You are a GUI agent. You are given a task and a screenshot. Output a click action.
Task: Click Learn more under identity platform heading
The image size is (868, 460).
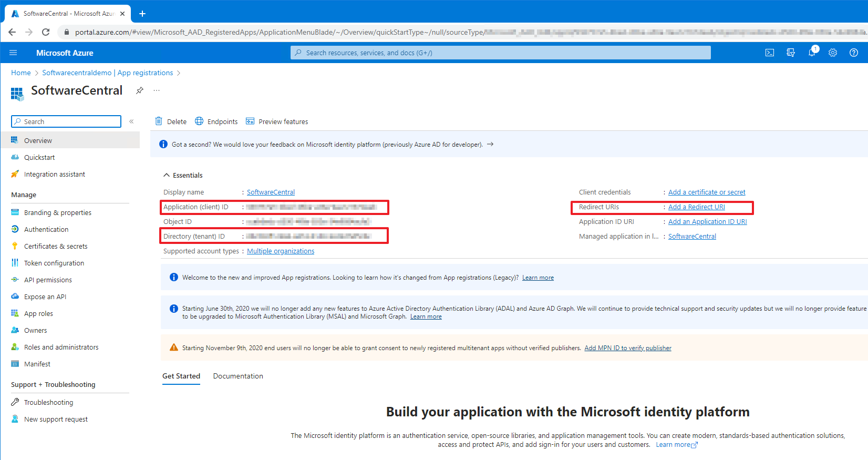coord(677,445)
